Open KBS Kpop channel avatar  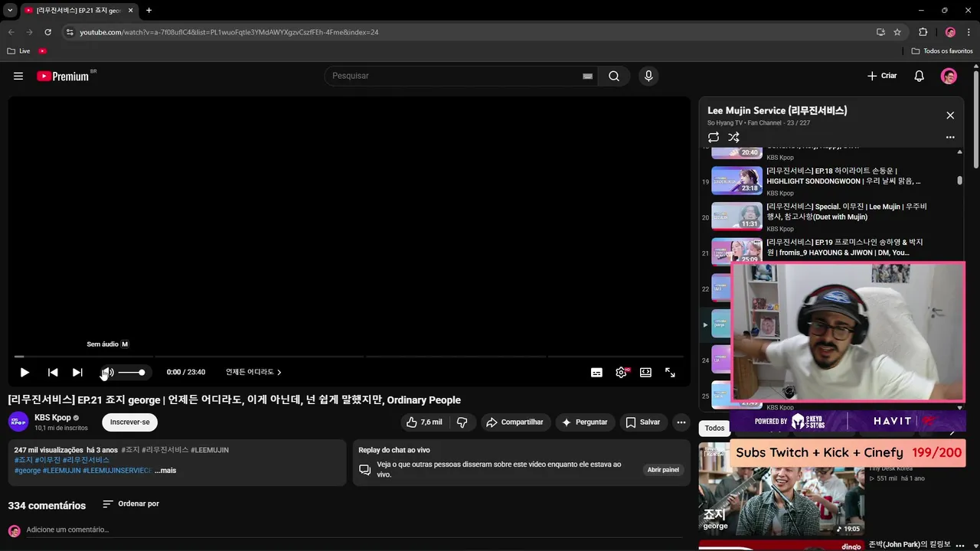point(18,422)
